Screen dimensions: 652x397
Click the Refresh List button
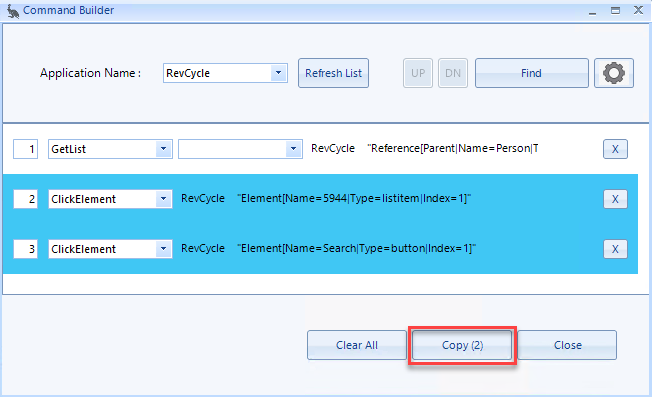[333, 73]
